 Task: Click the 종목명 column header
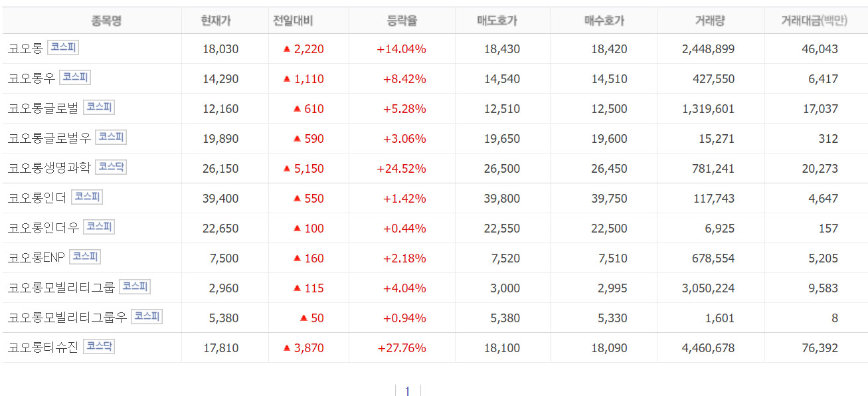pos(106,21)
